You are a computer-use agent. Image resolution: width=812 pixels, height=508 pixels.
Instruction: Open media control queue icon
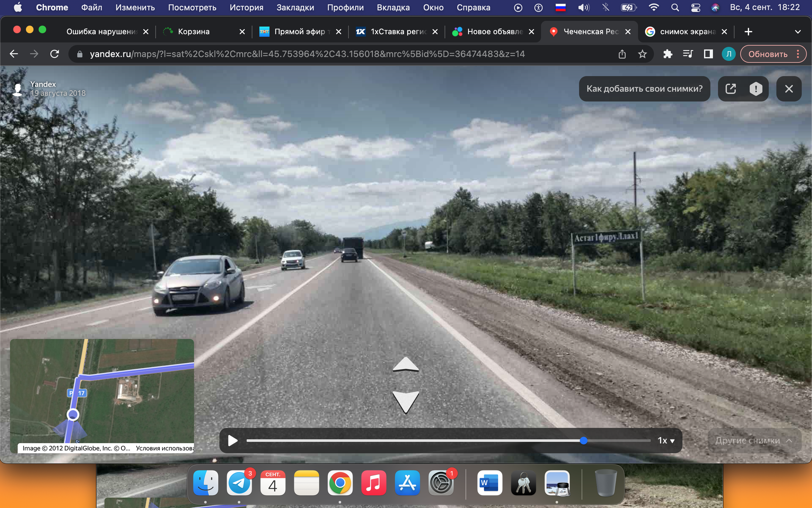[688, 54]
